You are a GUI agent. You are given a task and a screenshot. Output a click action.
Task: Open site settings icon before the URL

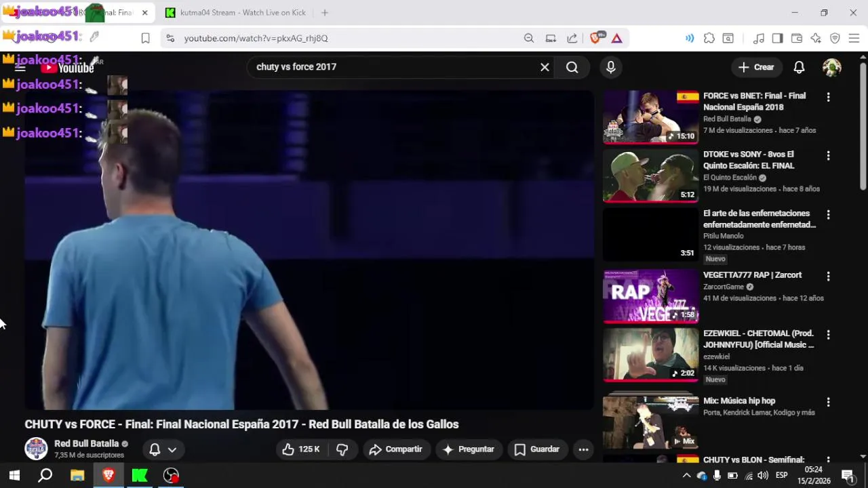(170, 39)
